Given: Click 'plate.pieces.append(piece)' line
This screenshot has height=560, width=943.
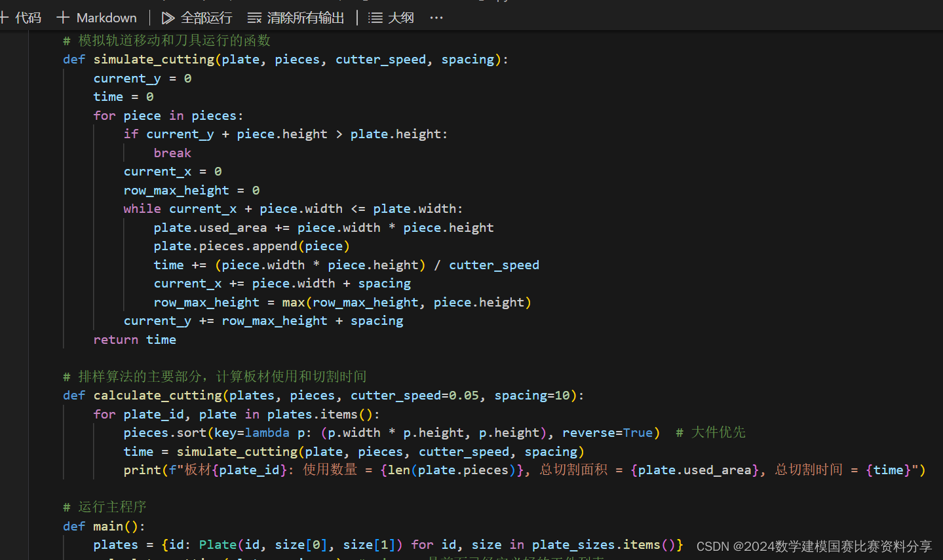Looking at the screenshot, I should [x=252, y=246].
